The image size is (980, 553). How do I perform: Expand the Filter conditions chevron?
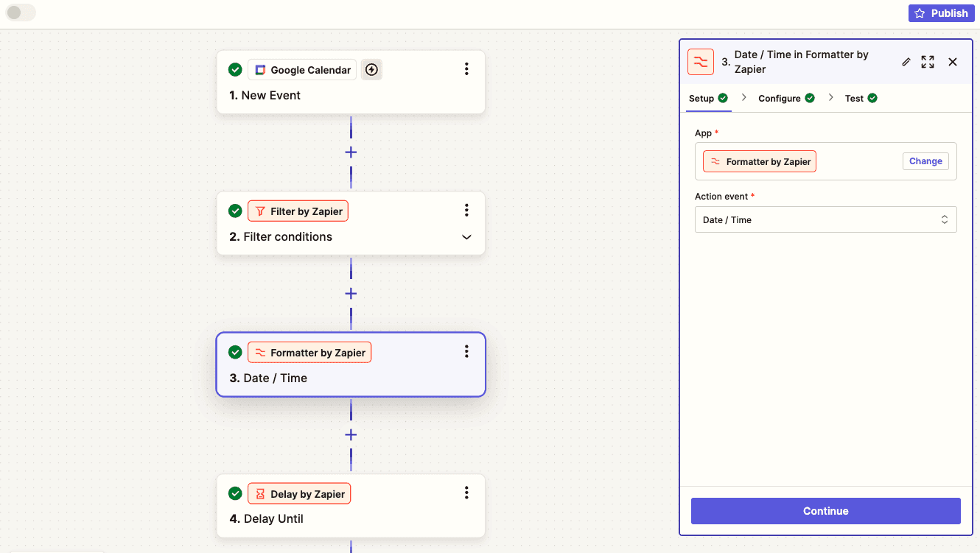(x=466, y=237)
